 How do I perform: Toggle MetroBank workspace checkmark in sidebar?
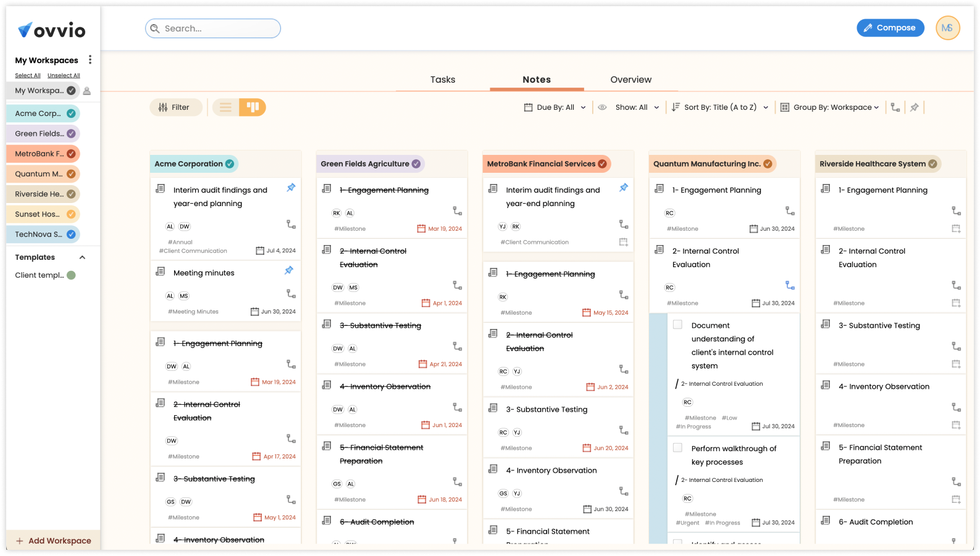pos(71,154)
